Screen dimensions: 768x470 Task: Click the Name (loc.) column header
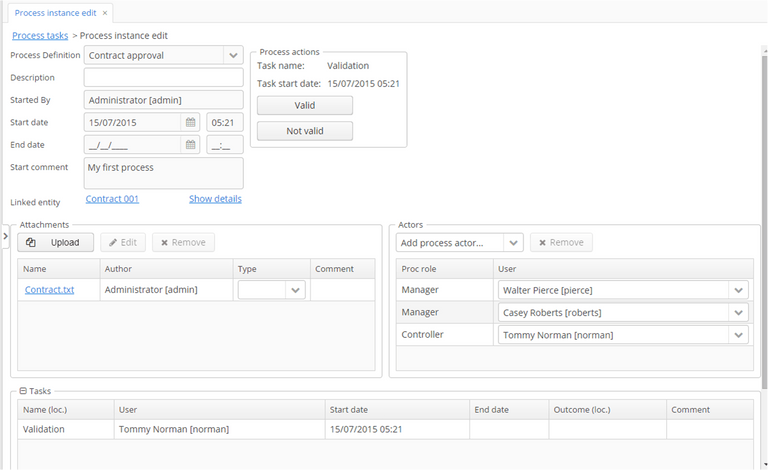point(66,410)
